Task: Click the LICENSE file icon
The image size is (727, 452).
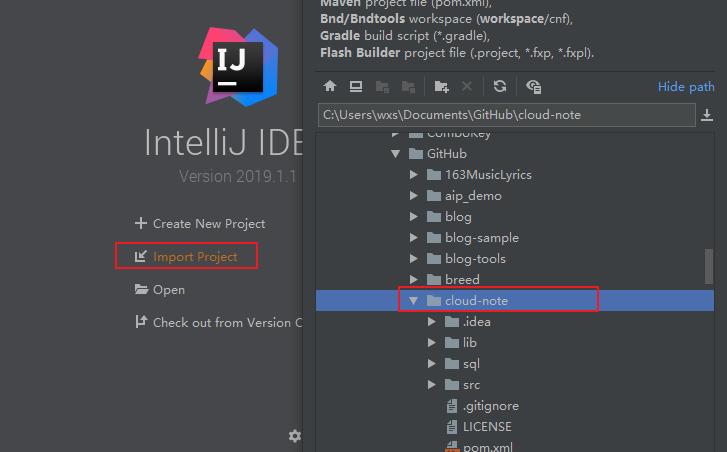Action: coord(452,427)
